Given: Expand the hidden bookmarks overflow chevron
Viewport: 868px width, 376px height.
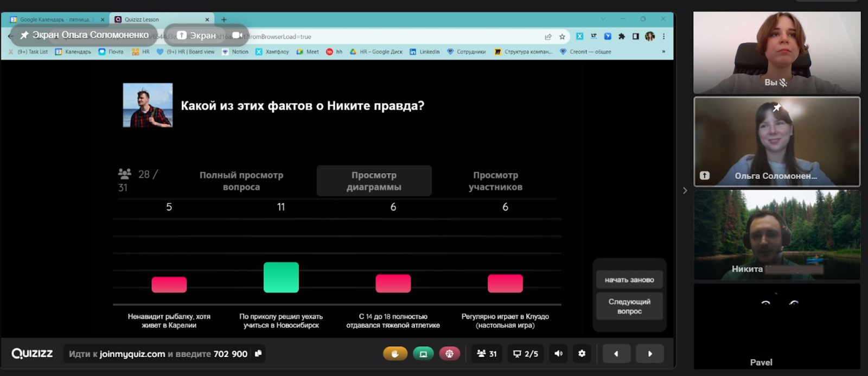Looking at the screenshot, I should (663, 52).
